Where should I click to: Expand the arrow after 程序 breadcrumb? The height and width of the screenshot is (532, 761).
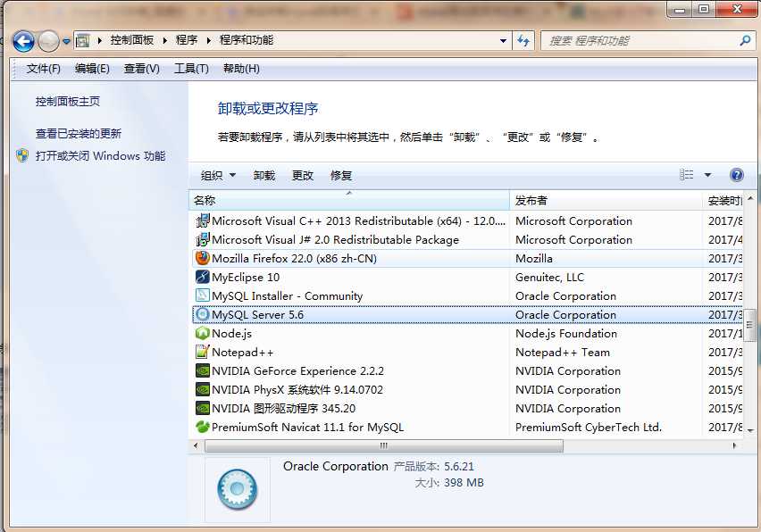209,41
